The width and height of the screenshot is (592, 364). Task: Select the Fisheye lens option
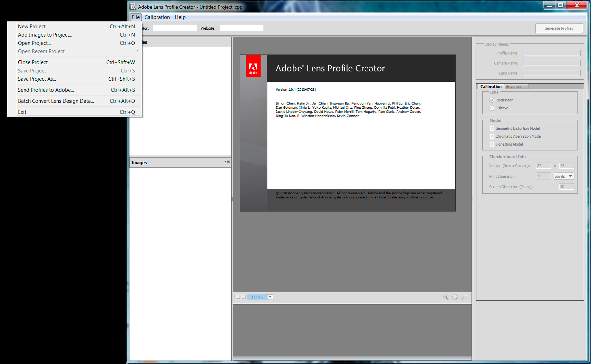point(492,108)
